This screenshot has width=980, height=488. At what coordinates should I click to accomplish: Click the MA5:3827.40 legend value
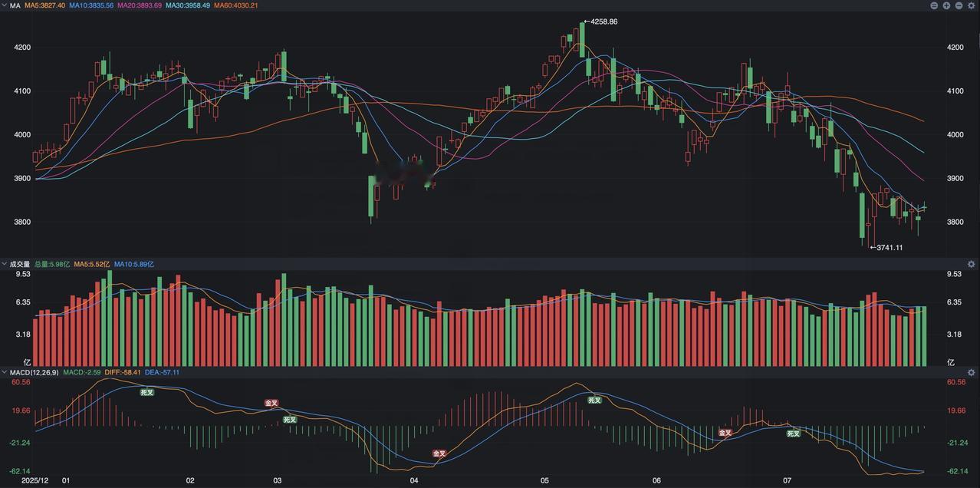(44, 5)
